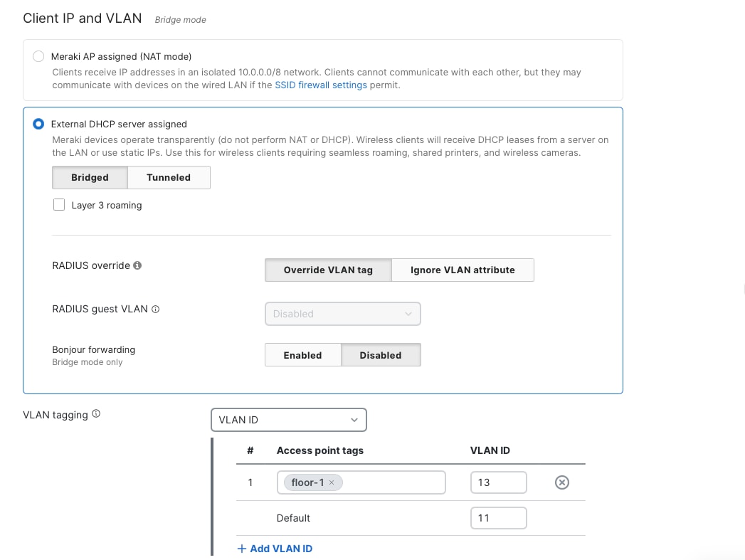Choose Ignore VLAN attribute
The image size is (745, 560).
(x=463, y=270)
